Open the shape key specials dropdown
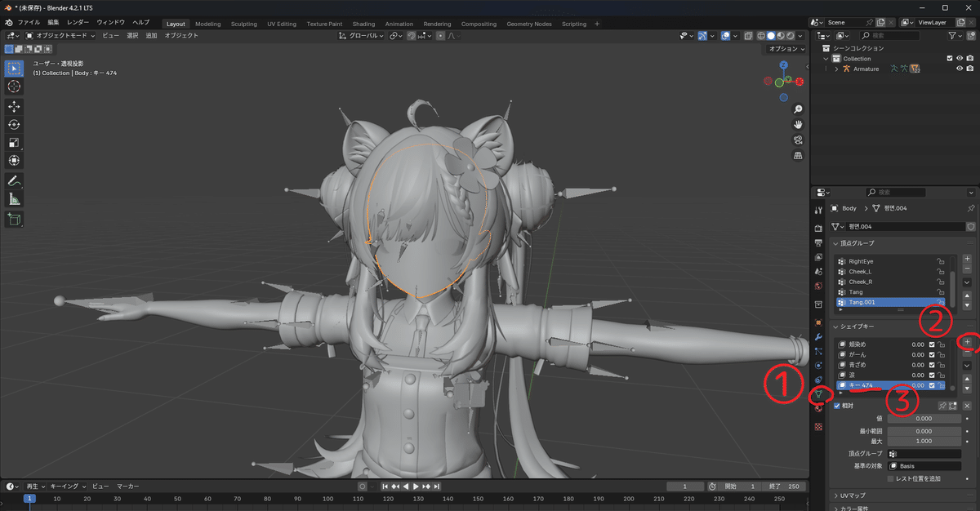Viewport: 980px width, 511px height. (967, 367)
